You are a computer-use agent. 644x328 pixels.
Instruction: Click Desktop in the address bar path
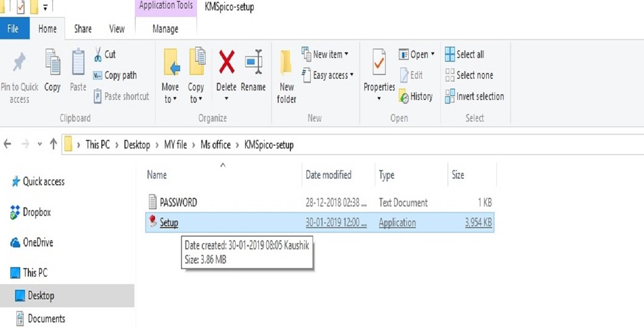137,145
